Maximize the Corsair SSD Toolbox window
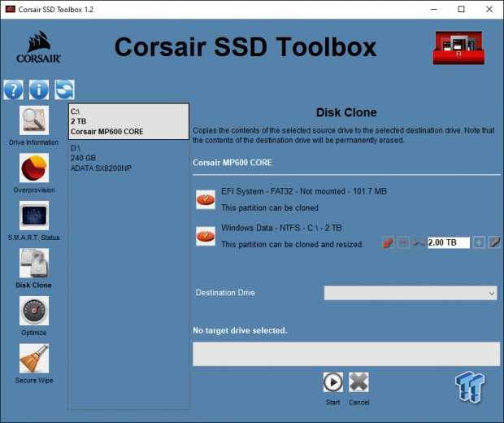The image size is (504, 423). pyautogui.click(x=461, y=9)
